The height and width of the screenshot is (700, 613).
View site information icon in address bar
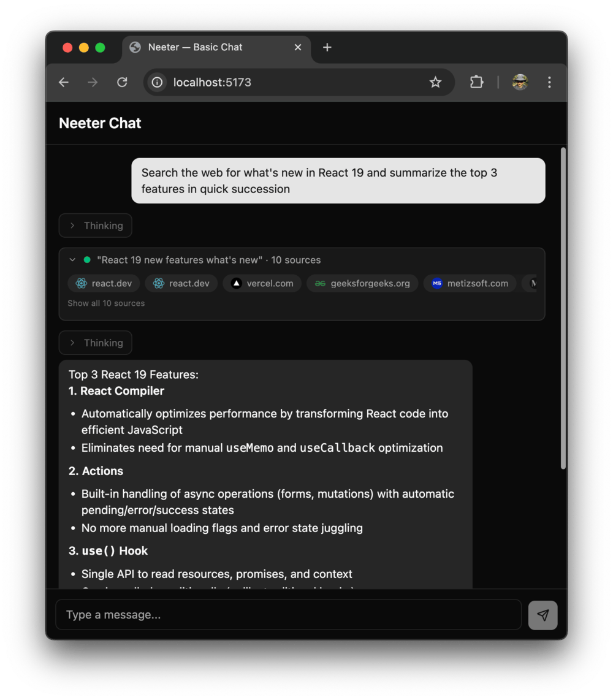pos(158,82)
